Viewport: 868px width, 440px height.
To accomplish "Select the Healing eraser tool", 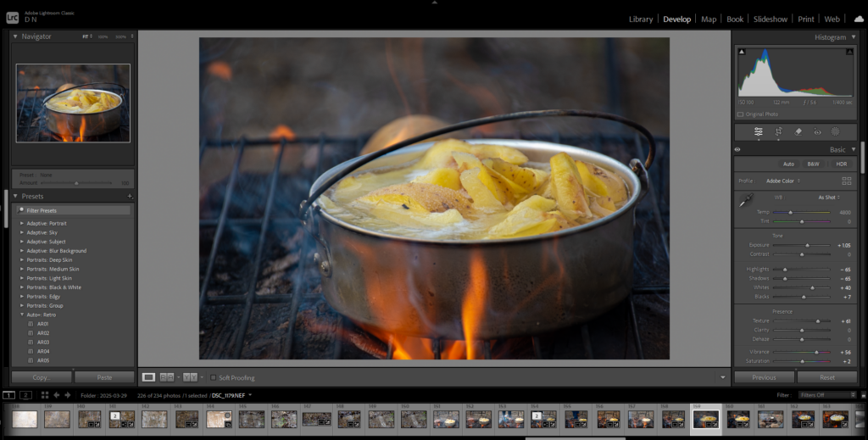I will tap(798, 131).
